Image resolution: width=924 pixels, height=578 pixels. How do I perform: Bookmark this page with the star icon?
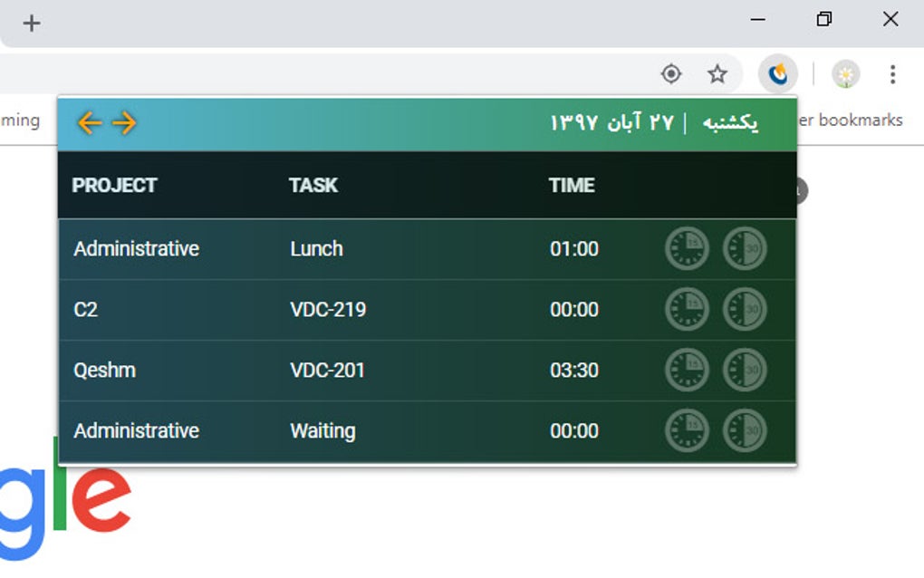[x=717, y=73]
